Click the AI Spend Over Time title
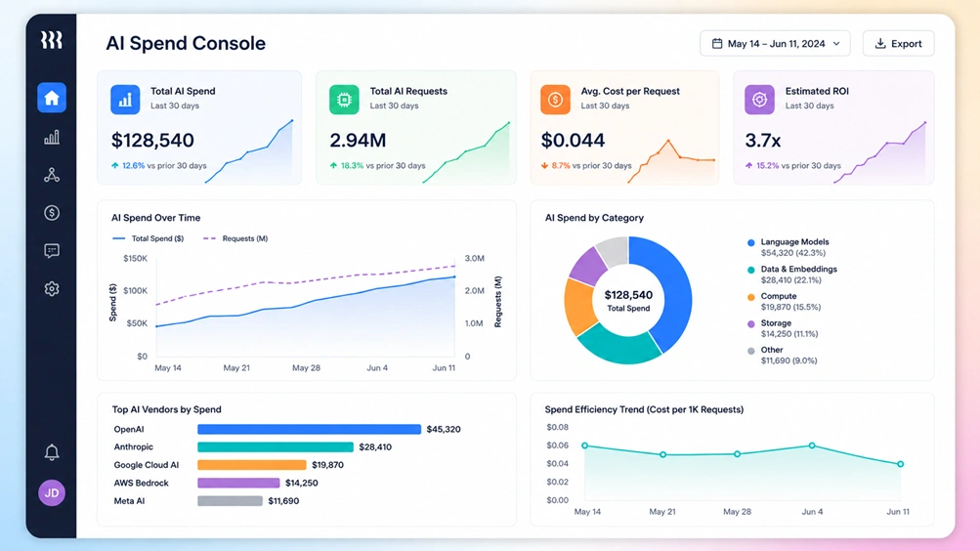 coord(155,218)
